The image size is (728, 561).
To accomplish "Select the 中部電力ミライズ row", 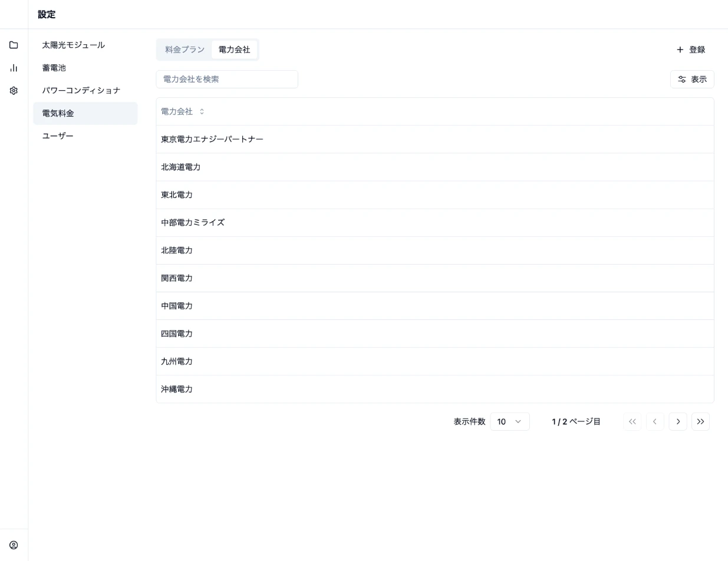I will (435, 223).
